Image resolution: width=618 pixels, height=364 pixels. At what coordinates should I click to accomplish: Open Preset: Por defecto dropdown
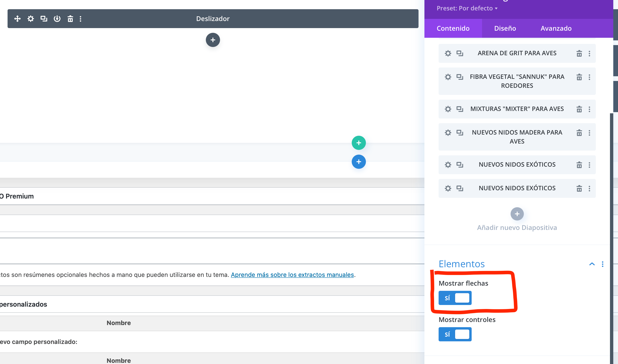[467, 8]
